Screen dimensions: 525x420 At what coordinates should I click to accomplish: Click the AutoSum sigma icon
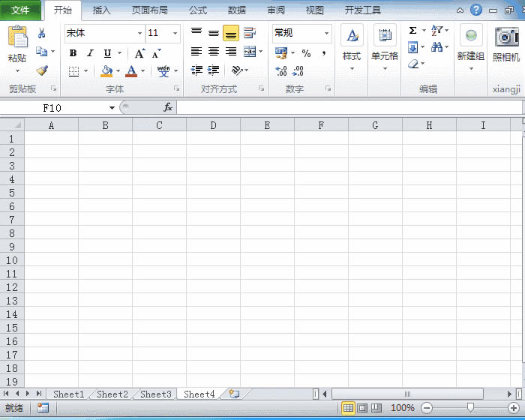(413, 31)
